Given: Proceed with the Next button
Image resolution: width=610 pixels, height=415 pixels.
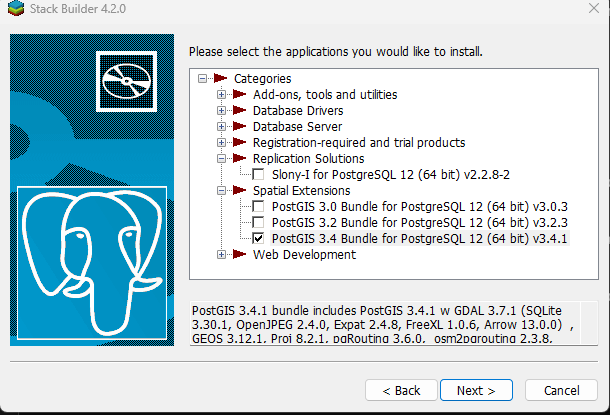Looking at the screenshot, I should point(476,390).
